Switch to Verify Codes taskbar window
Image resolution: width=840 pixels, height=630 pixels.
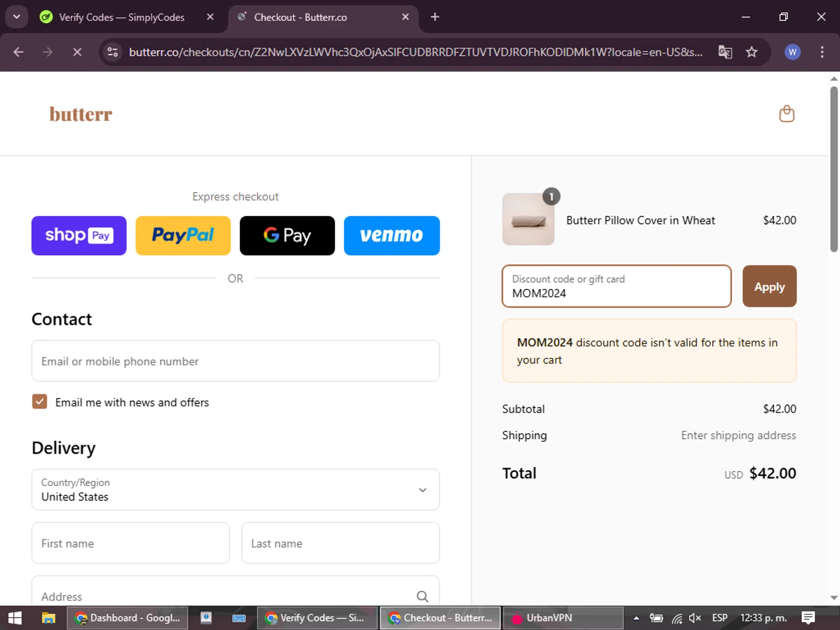318,618
